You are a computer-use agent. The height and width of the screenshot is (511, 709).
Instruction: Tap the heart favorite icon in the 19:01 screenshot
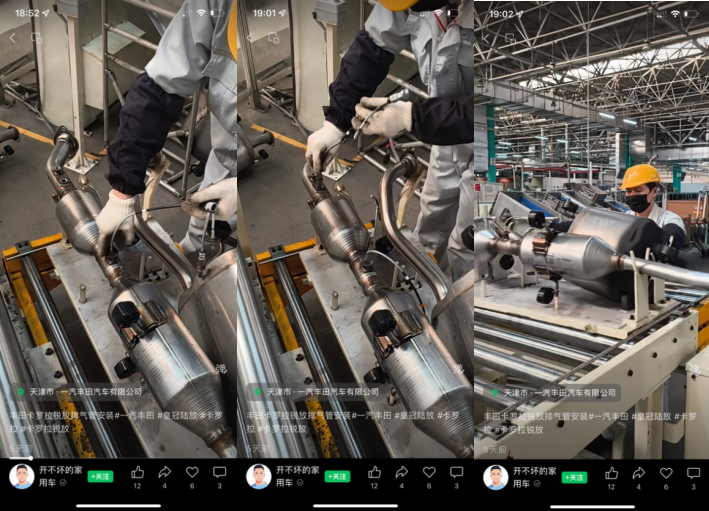pos(429,472)
